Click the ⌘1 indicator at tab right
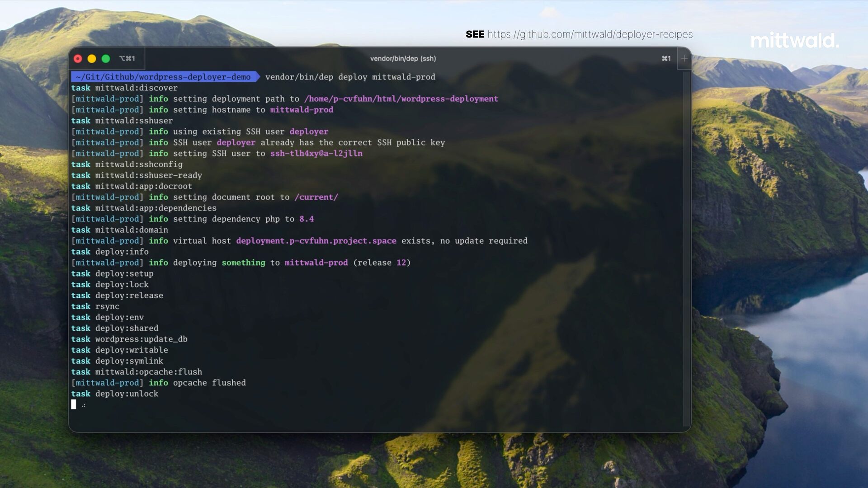Screen dimensions: 868x488 point(666,59)
